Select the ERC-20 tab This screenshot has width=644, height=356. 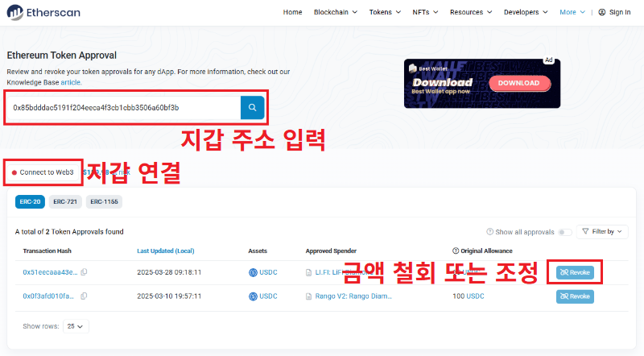30,202
